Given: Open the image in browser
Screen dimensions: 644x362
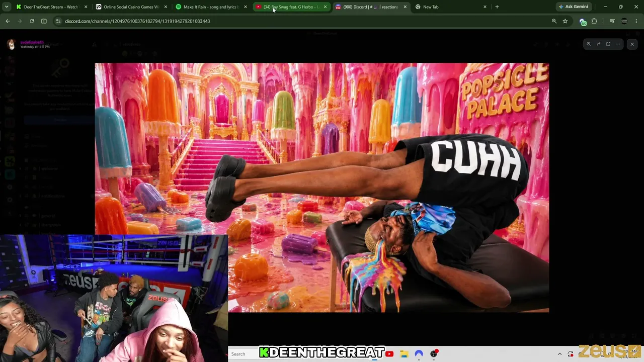Looking at the screenshot, I should [x=608, y=44].
